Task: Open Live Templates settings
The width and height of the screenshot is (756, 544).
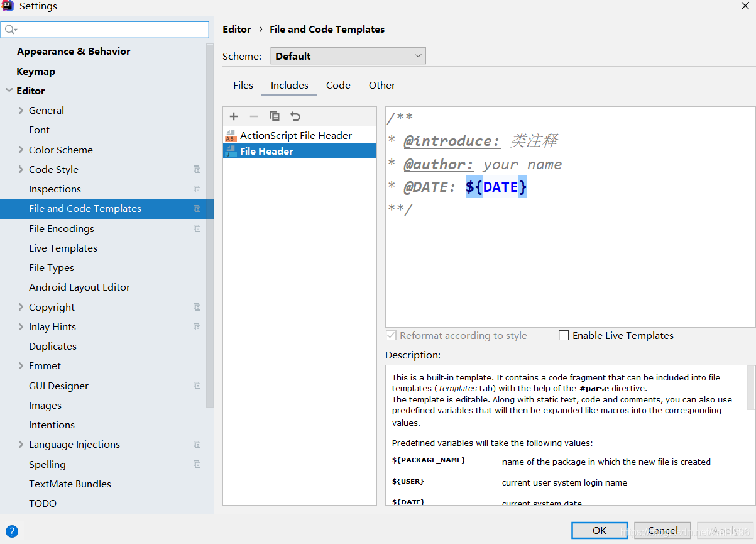Action: pyautogui.click(x=63, y=248)
